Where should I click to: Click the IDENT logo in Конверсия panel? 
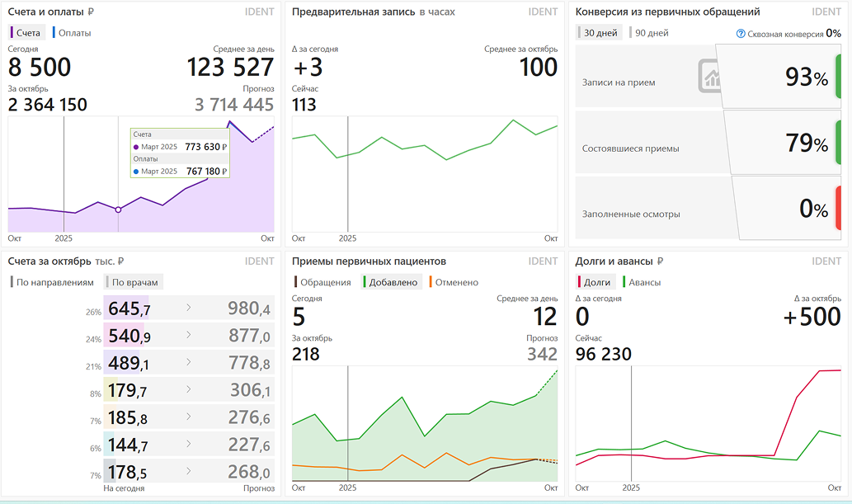826,12
